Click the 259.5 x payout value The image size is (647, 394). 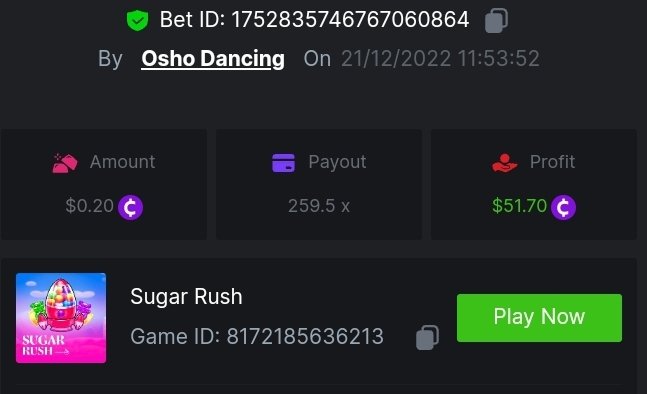point(319,206)
